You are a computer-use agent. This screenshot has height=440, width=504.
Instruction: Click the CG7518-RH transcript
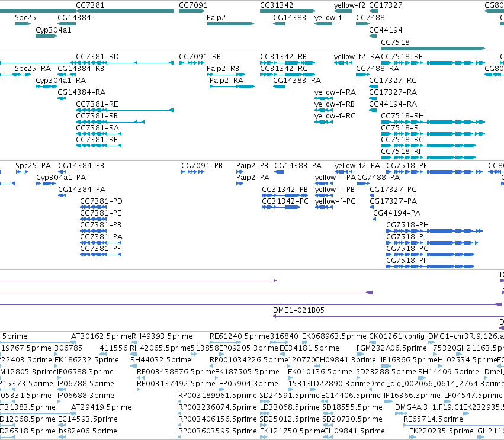433,122
